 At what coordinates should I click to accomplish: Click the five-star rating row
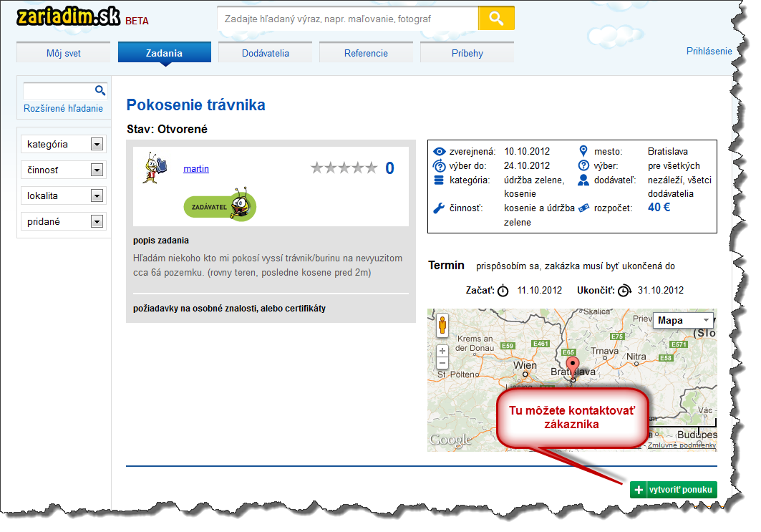coord(344,168)
